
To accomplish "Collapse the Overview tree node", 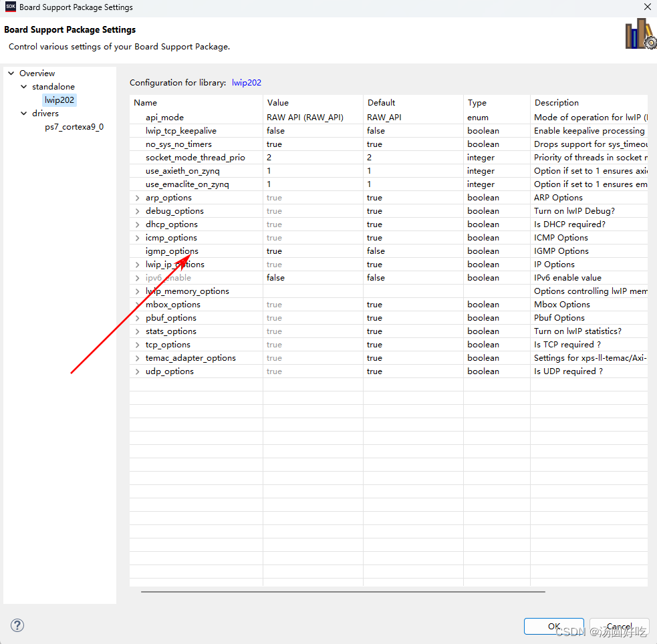I will 11,73.
